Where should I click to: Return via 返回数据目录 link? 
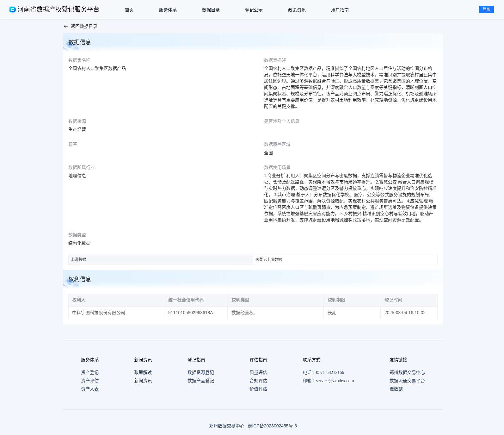click(84, 27)
